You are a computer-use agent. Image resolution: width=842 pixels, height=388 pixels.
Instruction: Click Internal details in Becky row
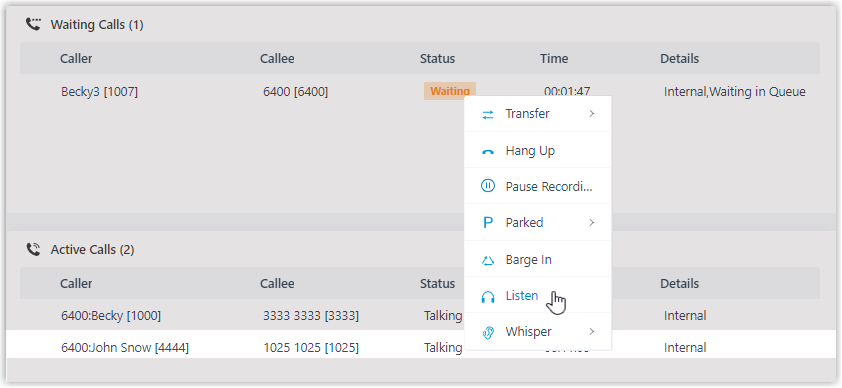click(x=685, y=316)
